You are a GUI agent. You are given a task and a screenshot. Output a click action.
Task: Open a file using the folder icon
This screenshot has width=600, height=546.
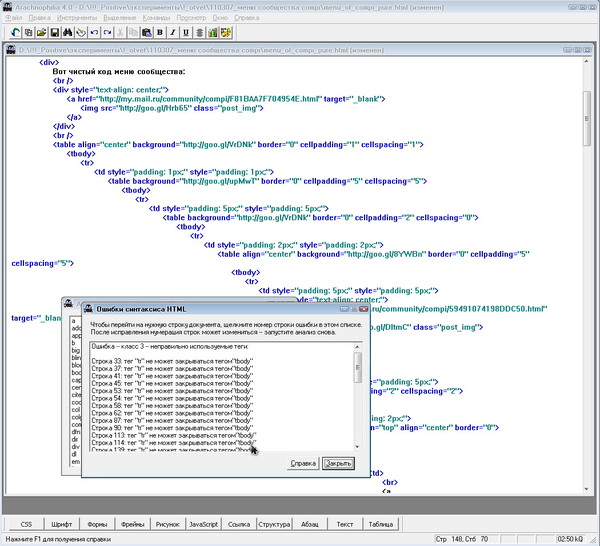pyautogui.click(x=41, y=33)
